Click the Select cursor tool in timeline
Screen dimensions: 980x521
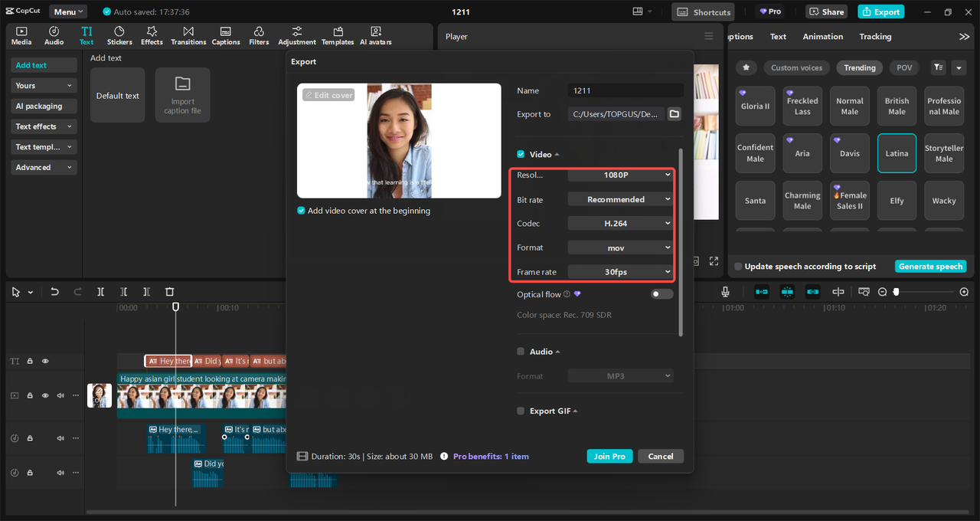(16, 292)
